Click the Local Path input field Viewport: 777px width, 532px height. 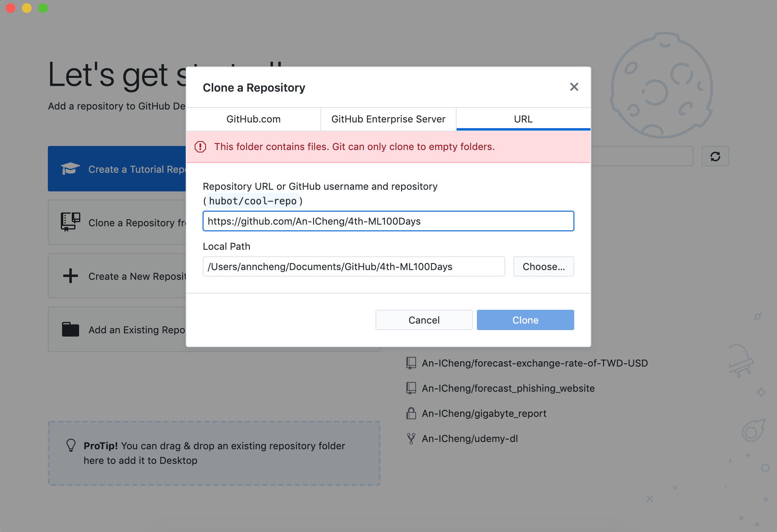(354, 266)
